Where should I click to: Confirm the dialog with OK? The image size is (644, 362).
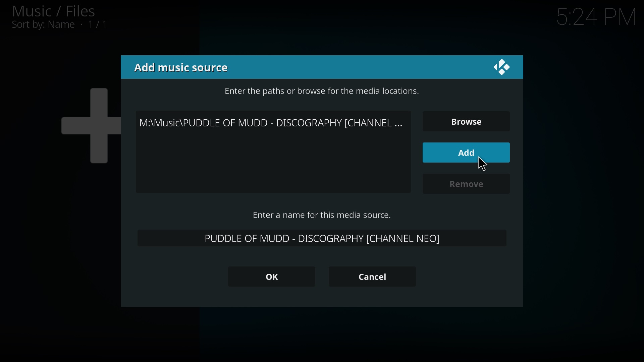tap(272, 277)
